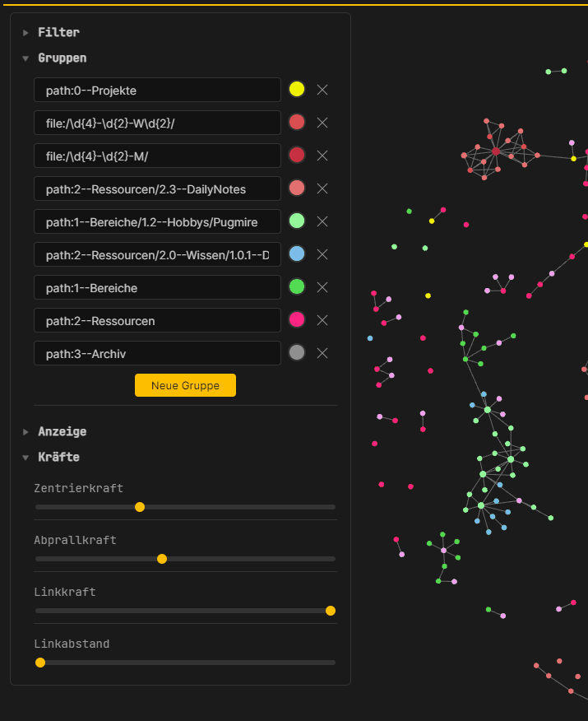This screenshot has height=721, width=588.
Task: Expand the Filter section
Action: pos(25,33)
